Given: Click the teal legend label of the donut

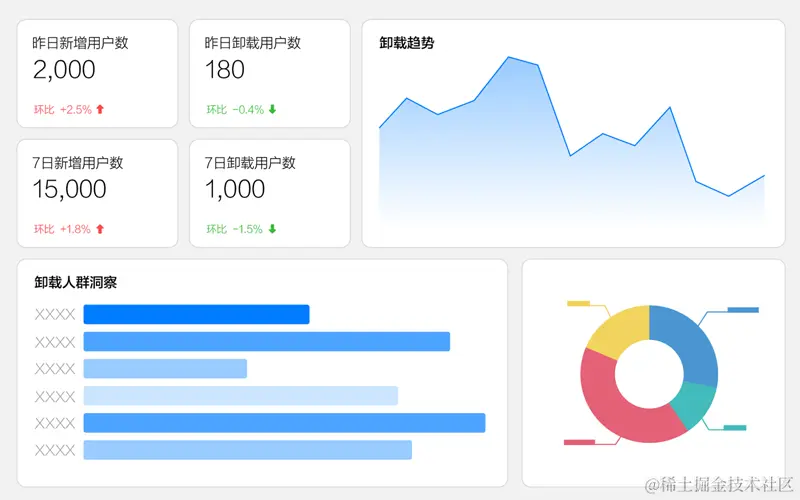Looking at the screenshot, I should tap(735, 428).
